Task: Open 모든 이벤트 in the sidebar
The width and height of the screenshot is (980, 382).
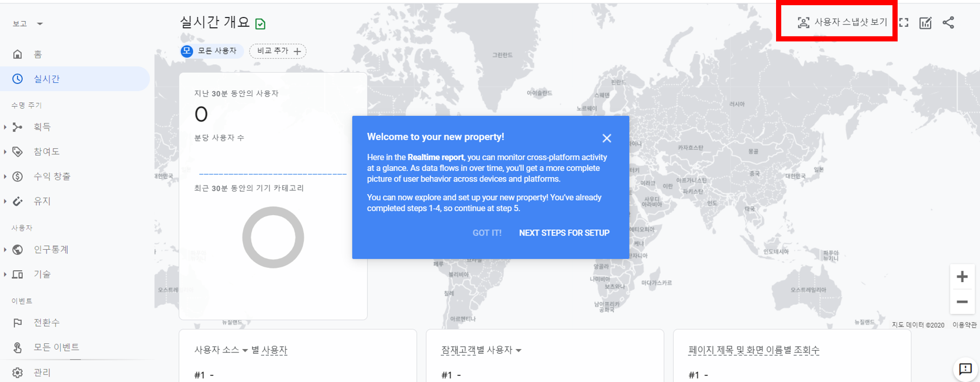Action: 56,347
